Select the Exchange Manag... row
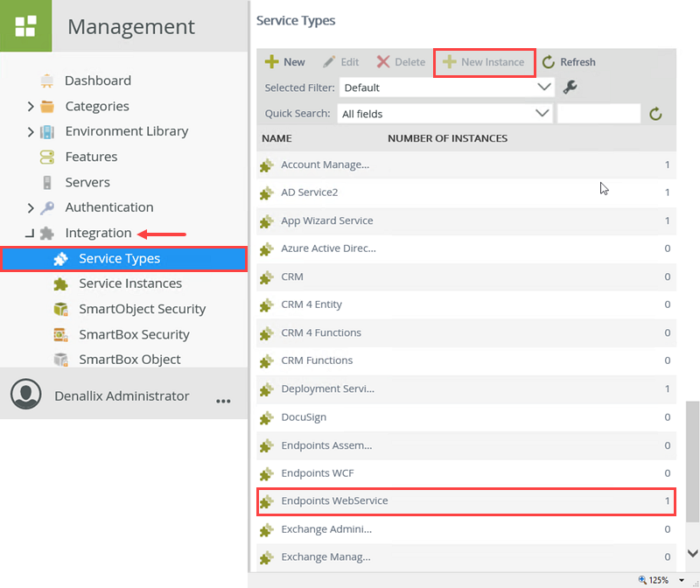700x588 pixels. click(x=466, y=557)
